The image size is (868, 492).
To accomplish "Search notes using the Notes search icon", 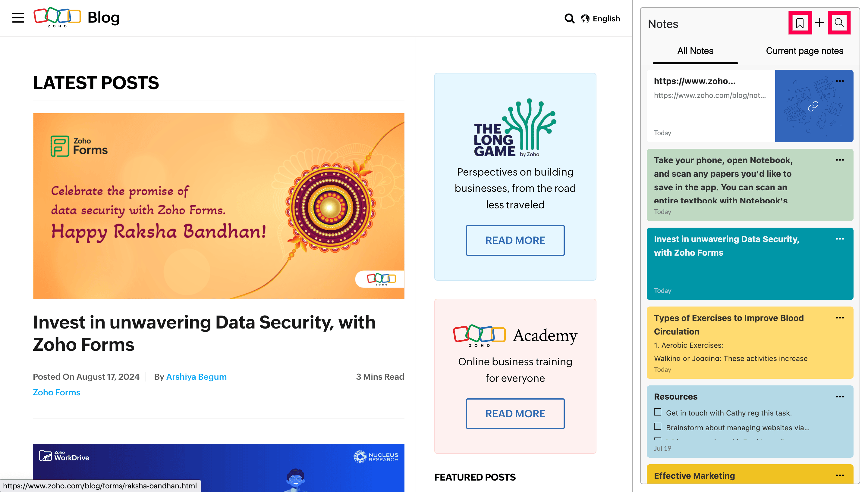I will [839, 23].
